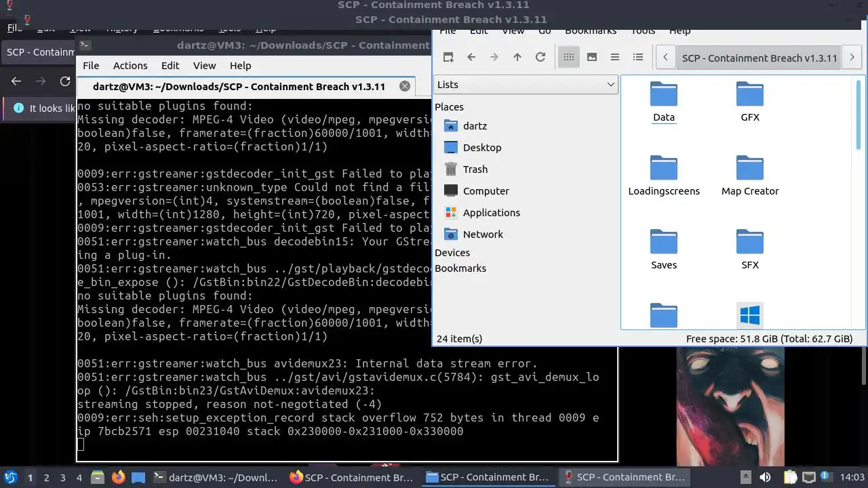This screenshot has width=868, height=488.
Task: Select the browser 'SCP - Containm' tab
Action: coord(39,52)
